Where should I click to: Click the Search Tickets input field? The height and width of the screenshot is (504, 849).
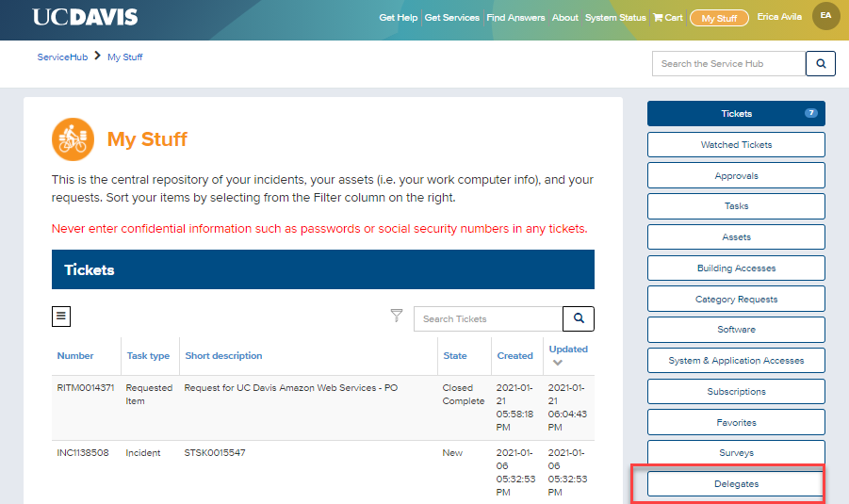pyautogui.click(x=487, y=319)
